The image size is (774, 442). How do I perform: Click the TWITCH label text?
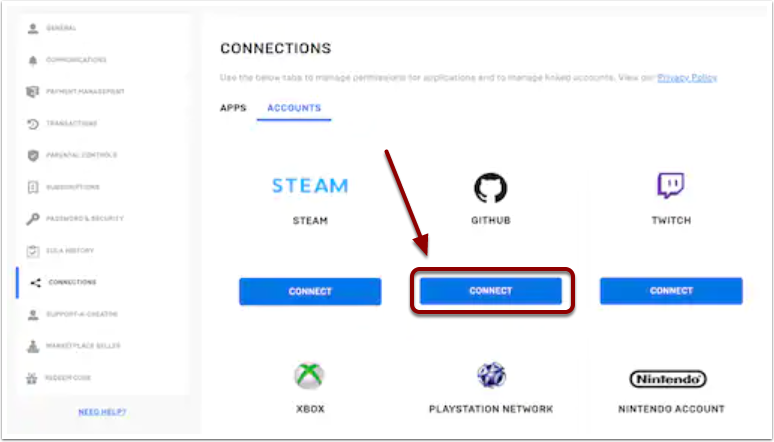click(671, 221)
